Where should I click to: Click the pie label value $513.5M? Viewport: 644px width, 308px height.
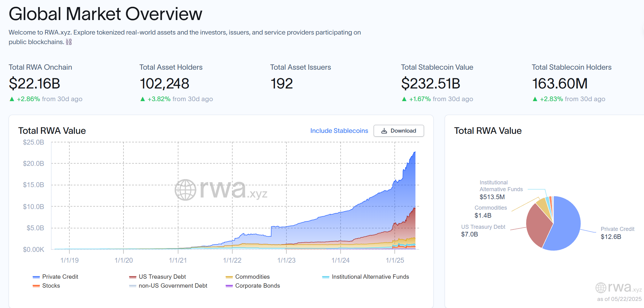click(492, 197)
